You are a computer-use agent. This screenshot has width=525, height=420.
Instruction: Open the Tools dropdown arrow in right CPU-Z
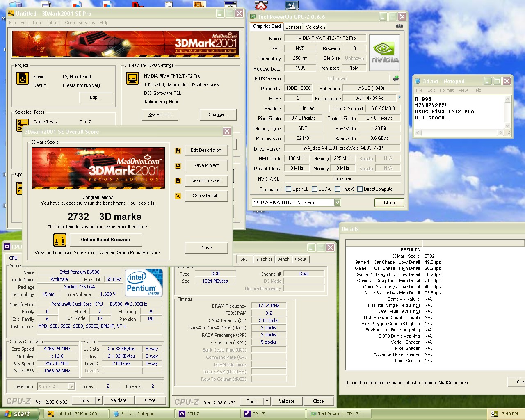point(267,401)
